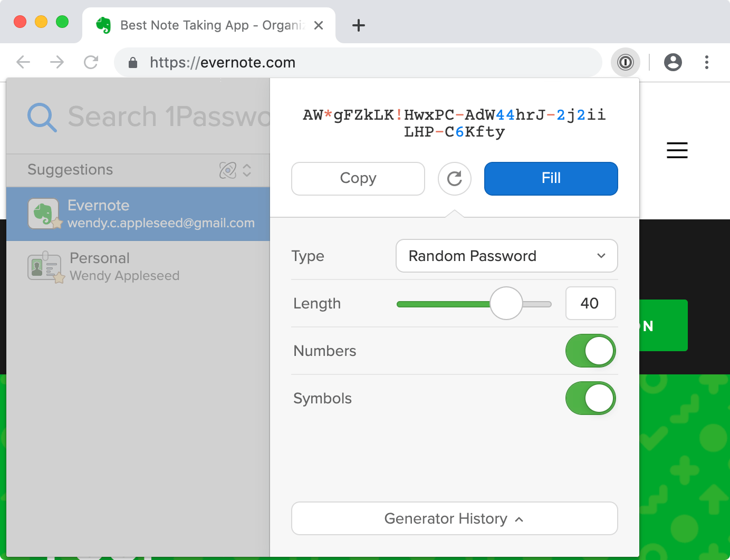Screen dimensions: 730x560
Task: Click the magnifier icon in 1Password search
Action: [42, 117]
